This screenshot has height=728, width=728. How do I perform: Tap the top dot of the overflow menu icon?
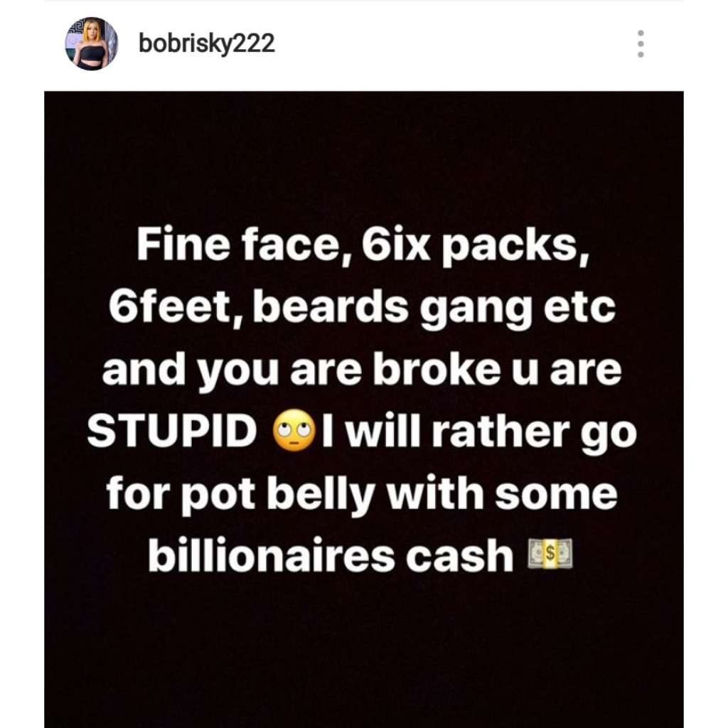641,31
